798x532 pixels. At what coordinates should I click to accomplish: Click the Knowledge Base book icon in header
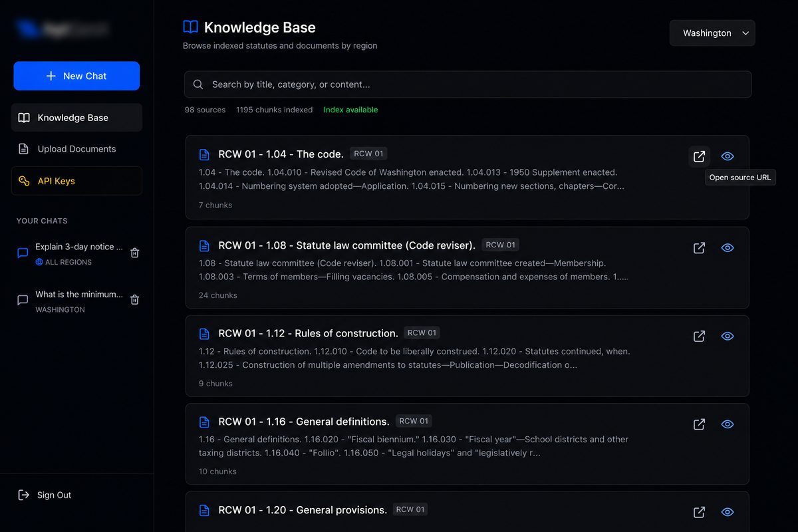[x=190, y=27]
